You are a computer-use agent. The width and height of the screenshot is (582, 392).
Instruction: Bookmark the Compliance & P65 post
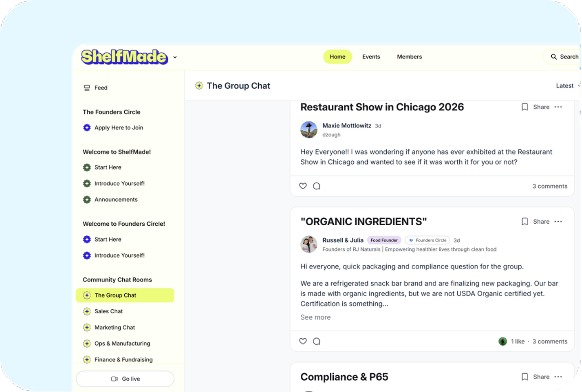coord(525,377)
